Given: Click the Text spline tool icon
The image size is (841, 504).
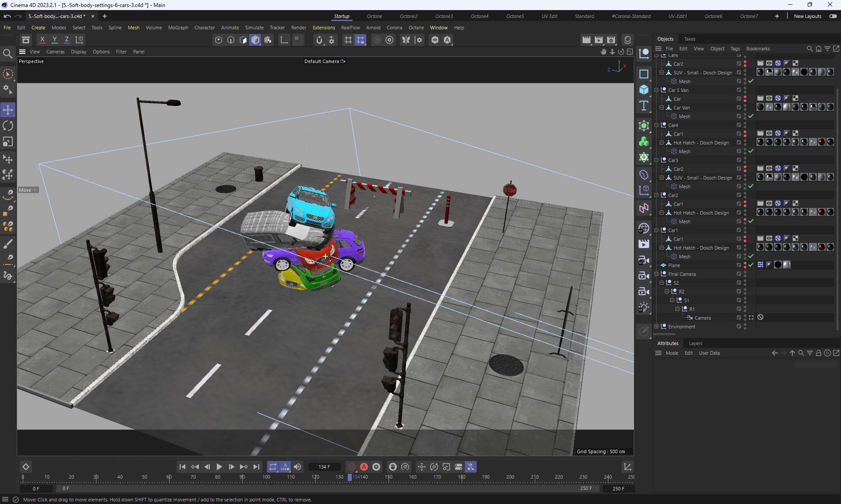Looking at the screenshot, I should pos(643,106).
